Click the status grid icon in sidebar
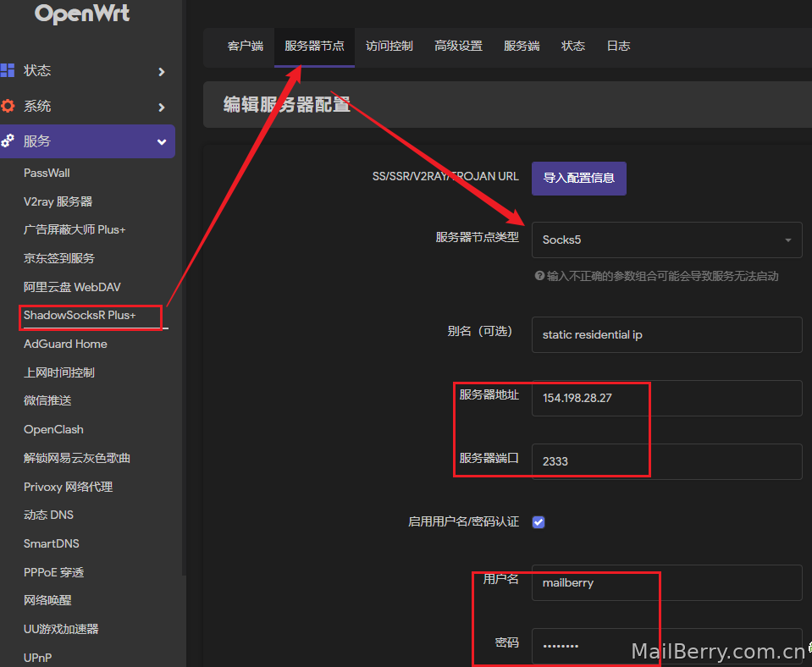Screen dimensions: 812x667 (x=8, y=70)
